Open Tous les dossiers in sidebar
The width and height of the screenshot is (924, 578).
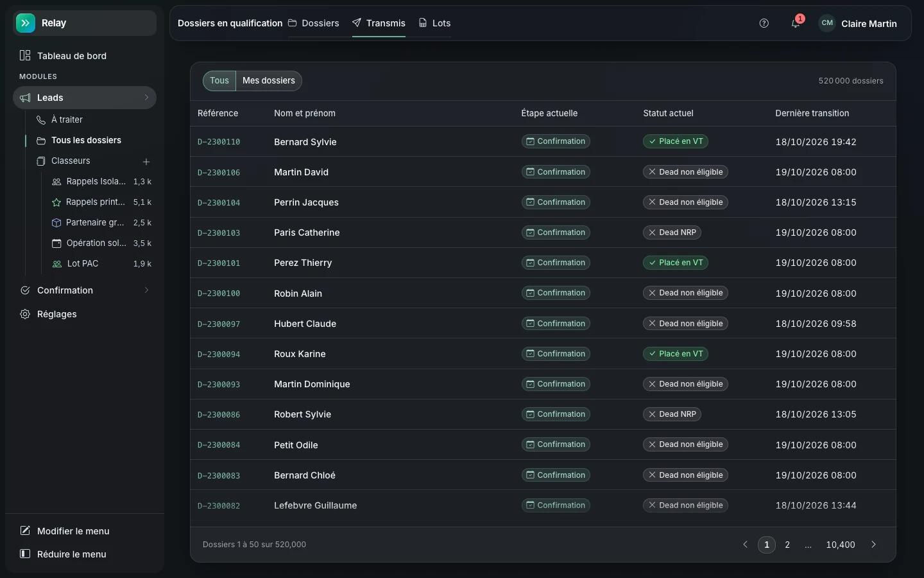[86, 141]
